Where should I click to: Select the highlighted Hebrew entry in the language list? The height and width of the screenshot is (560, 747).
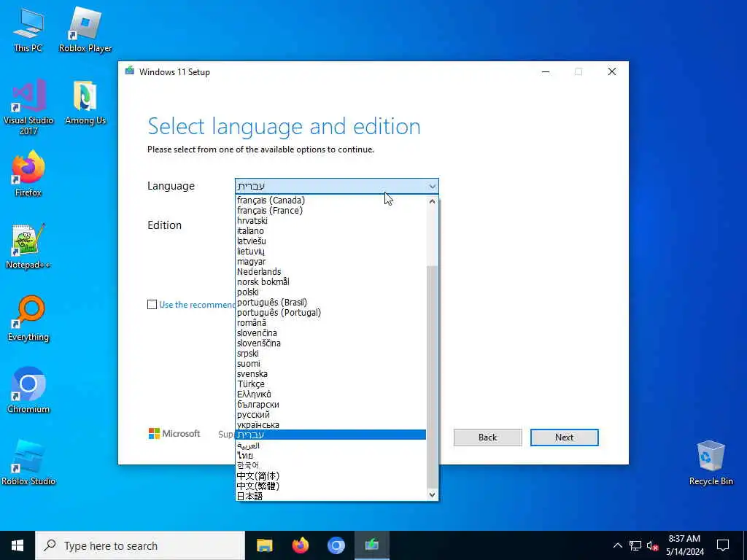pos(330,435)
